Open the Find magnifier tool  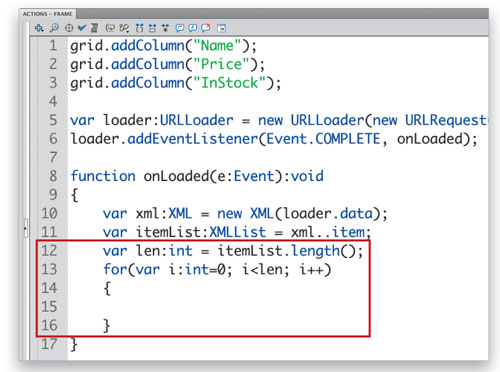(x=54, y=28)
